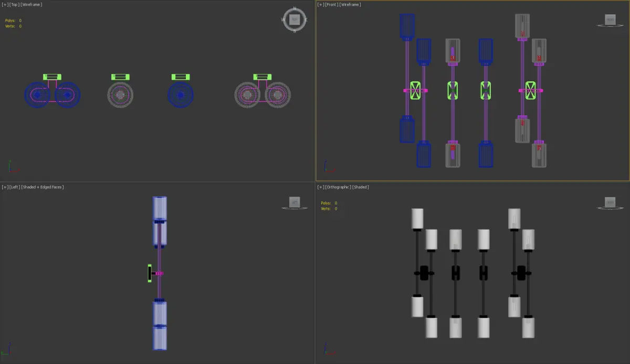Image resolution: width=630 pixels, height=364 pixels.
Task: Click the ViewCube in the Left viewport
Action: click(x=295, y=202)
